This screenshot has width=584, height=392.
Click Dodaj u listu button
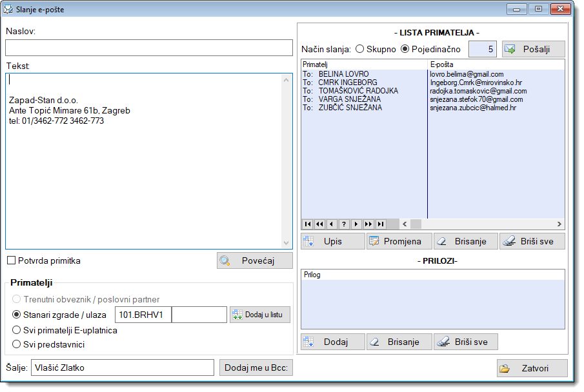tap(260, 315)
